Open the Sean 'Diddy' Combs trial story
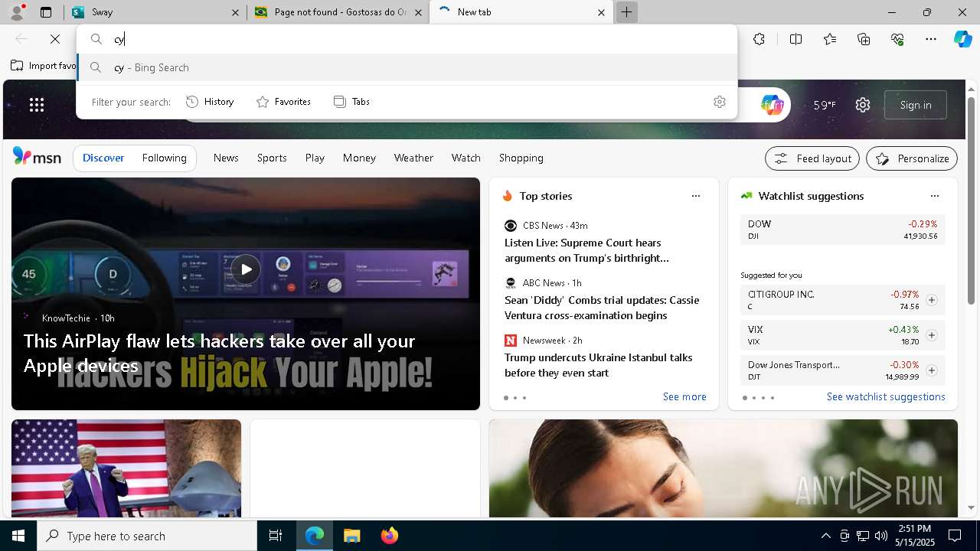This screenshot has height=551, width=980. 602,308
